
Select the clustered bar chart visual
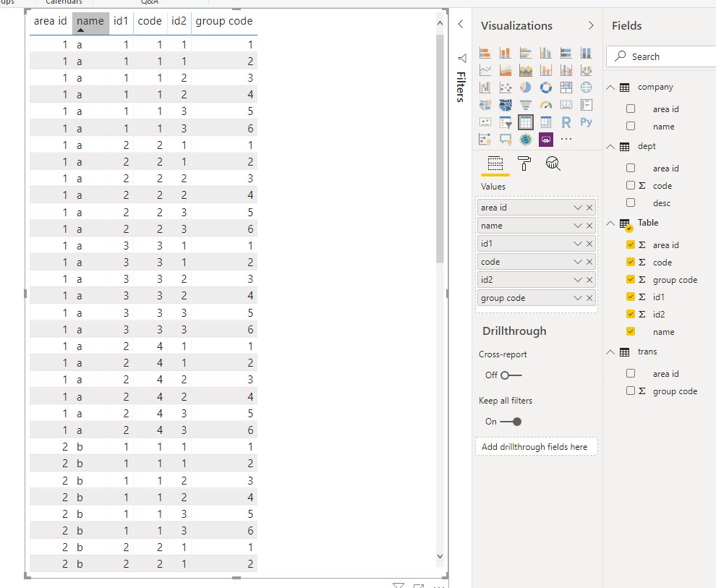[526, 53]
